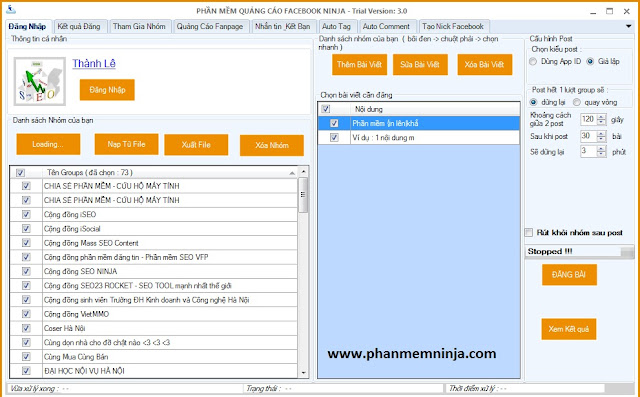Viewport: 640px width, 397px height.
Task: Uncheck the highlighted Phần mềm post row
Action: click(334, 123)
